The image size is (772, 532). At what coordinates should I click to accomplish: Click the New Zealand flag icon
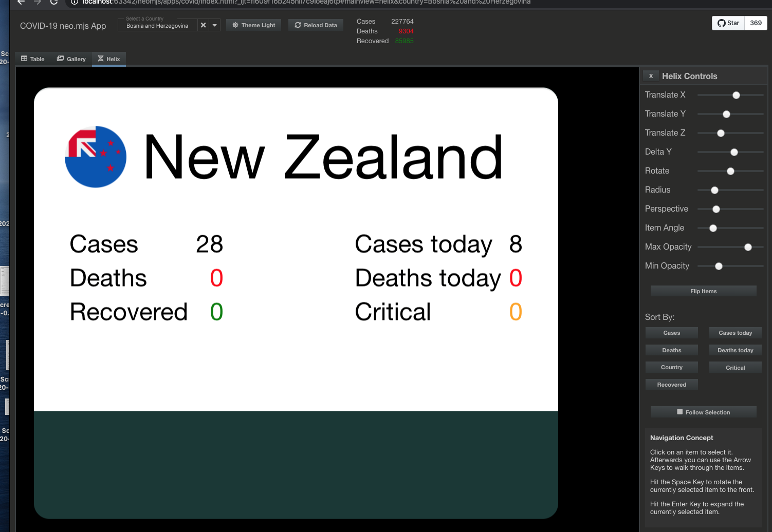coord(96,157)
